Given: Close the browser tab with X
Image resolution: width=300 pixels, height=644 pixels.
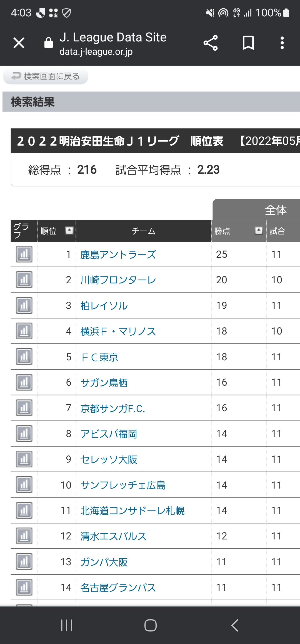Looking at the screenshot, I should click(19, 43).
